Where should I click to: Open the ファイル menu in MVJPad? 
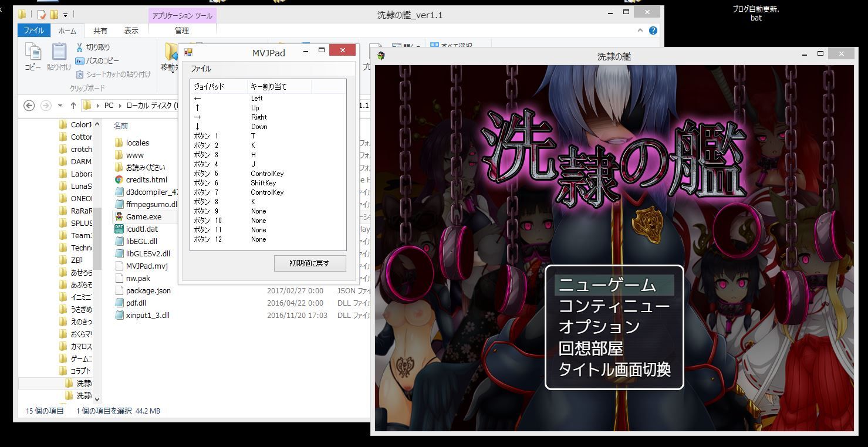click(x=201, y=69)
